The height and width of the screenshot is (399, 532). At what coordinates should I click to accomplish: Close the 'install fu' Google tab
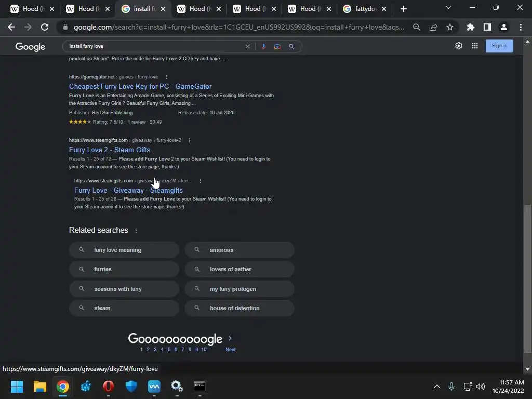click(x=163, y=9)
